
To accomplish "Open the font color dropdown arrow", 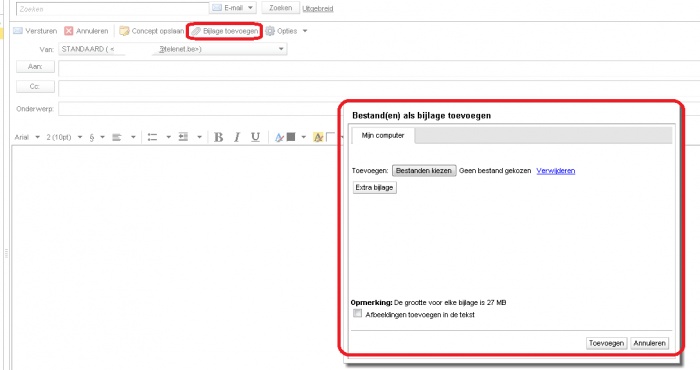I will click(x=304, y=137).
